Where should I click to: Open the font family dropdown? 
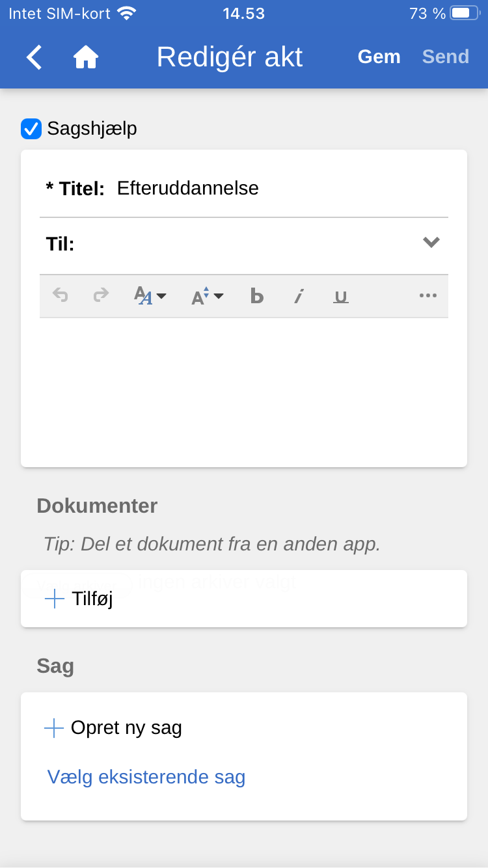(x=150, y=296)
